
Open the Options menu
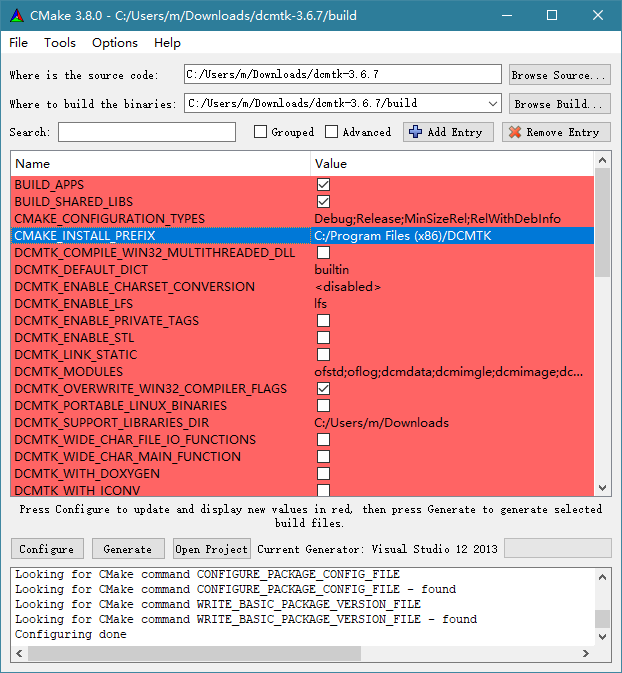pyautogui.click(x=115, y=43)
